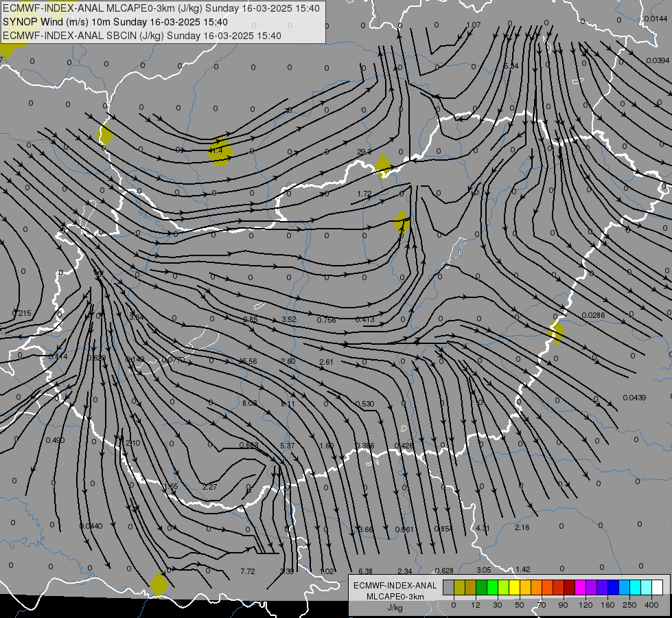Click the 0.814 value on the map

(x=58, y=356)
